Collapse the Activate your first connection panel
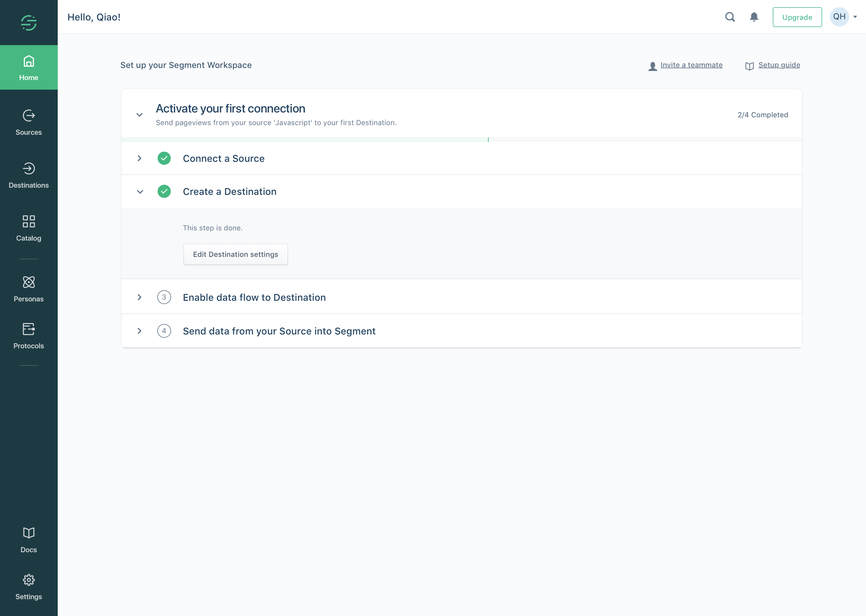 [140, 115]
